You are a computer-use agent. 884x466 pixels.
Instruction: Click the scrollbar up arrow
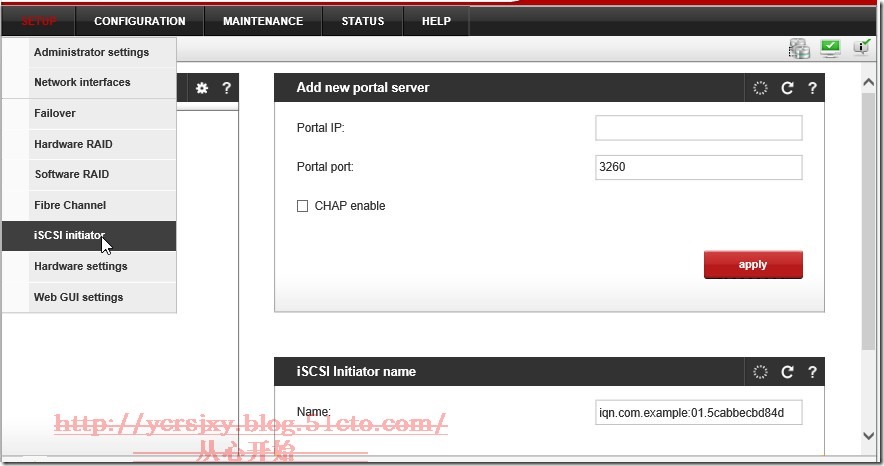(x=868, y=82)
